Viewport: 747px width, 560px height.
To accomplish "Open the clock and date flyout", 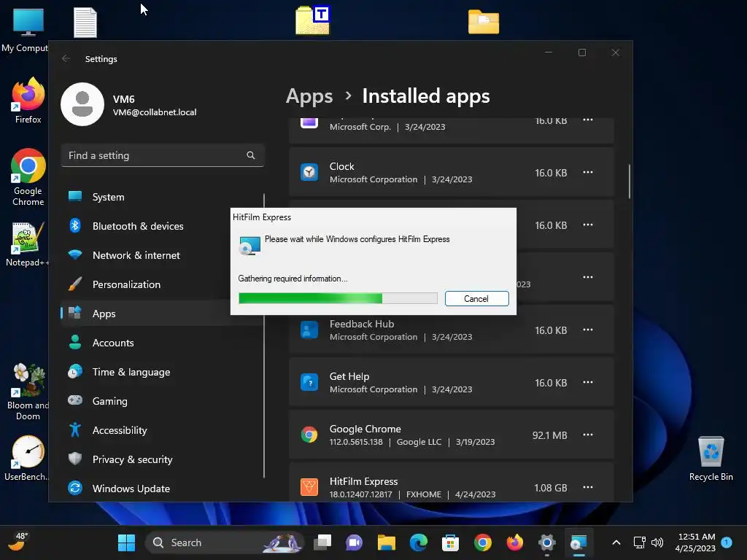I will (695, 542).
